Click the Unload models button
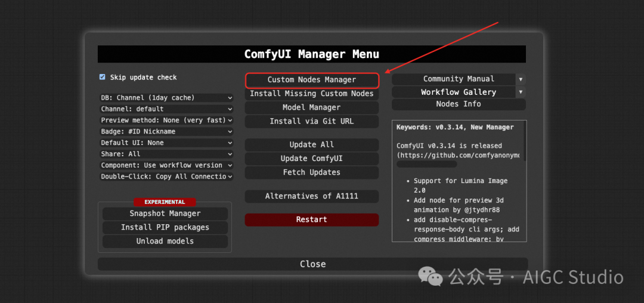The width and height of the screenshot is (644, 303). pos(165,242)
